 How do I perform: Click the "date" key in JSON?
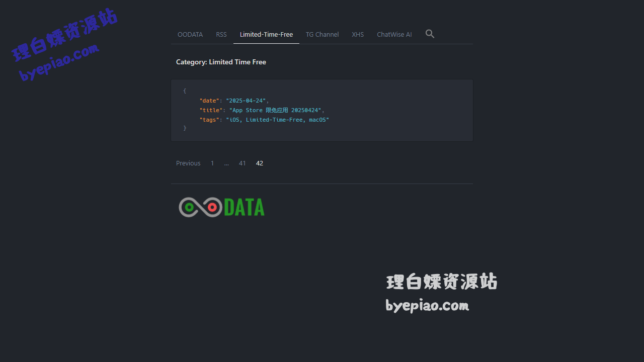tap(209, 101)
